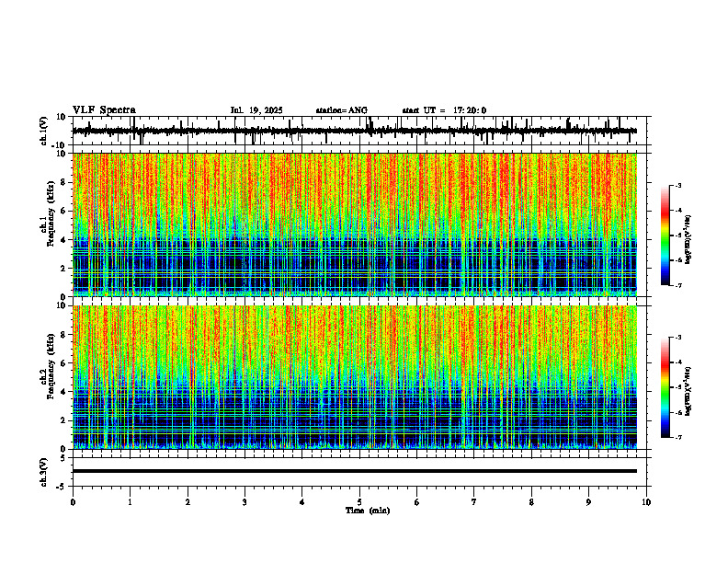The height and width of the screenshot is (563, 728).
Task: Click the black ch.3 signal bar
Action: pos(355,471)
